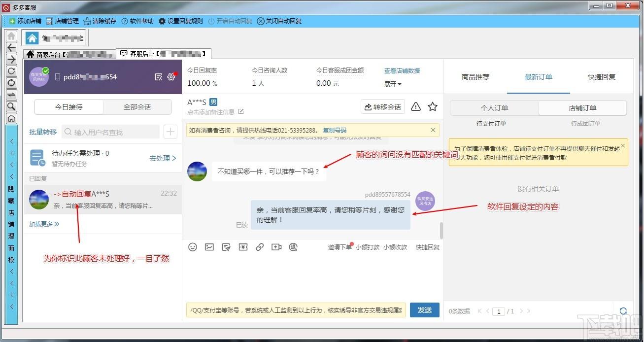Switch to 全部会话 segment
Image resolution: width=644 pixels, height=342 pixels.
tap(137, 107)
